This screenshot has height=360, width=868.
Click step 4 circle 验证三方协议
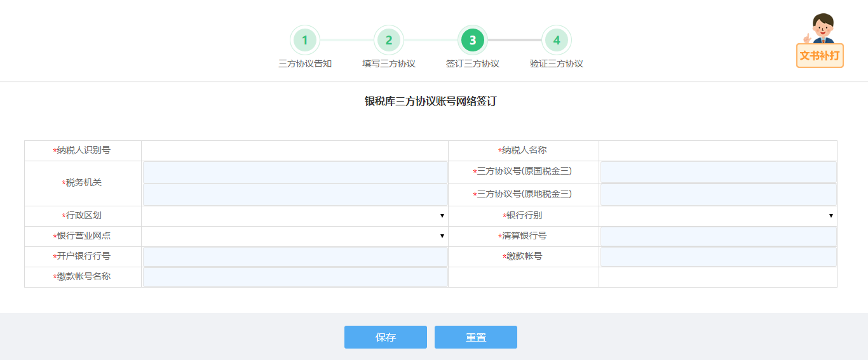click(556, 41)
